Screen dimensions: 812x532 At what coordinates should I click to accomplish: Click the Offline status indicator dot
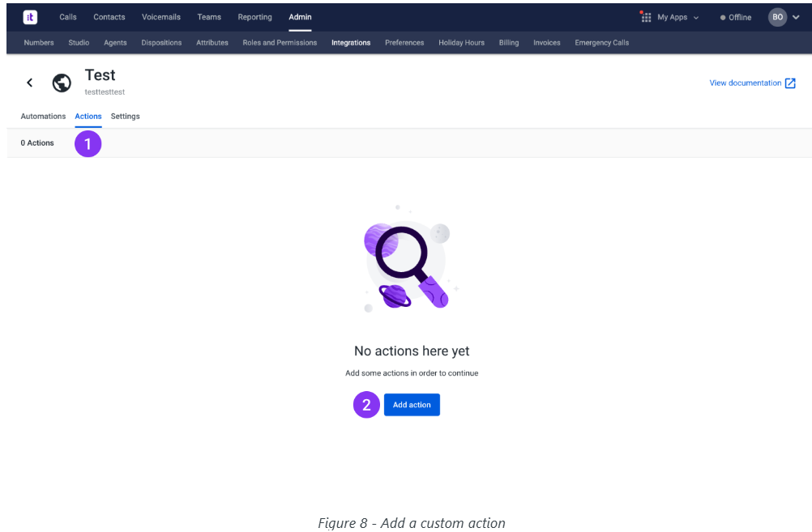pyautogui.click(x=722, y=16)
